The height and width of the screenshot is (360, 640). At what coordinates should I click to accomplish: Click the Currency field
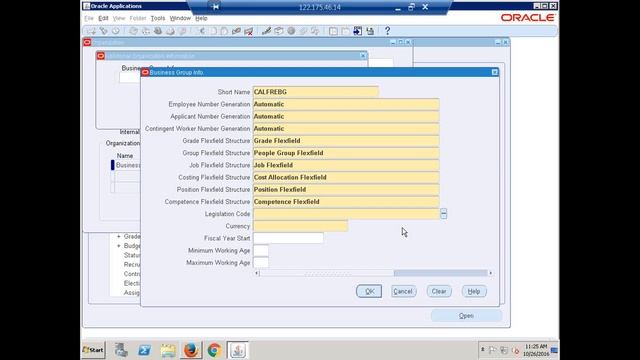click(x=300, y=226)
